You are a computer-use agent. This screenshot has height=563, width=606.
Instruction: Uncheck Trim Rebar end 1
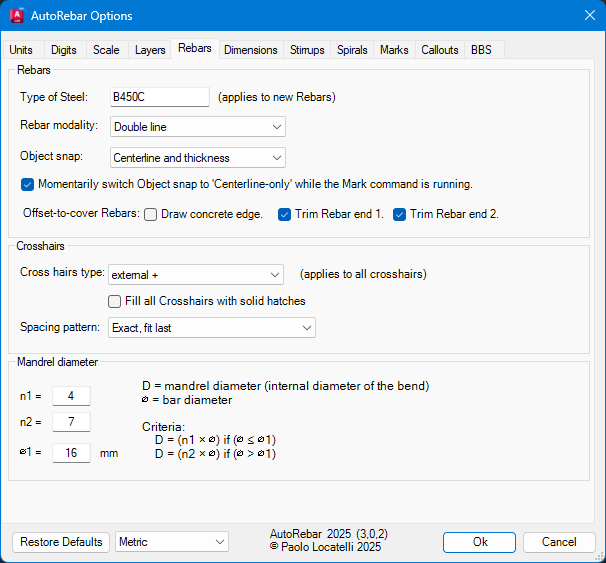click(285, 214)
